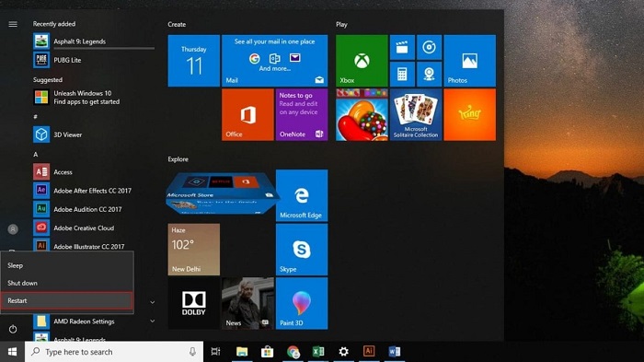The width and height of the screenshot is (644, 362).
Task: Click the Explore group heading
Action: pos(178,159)
